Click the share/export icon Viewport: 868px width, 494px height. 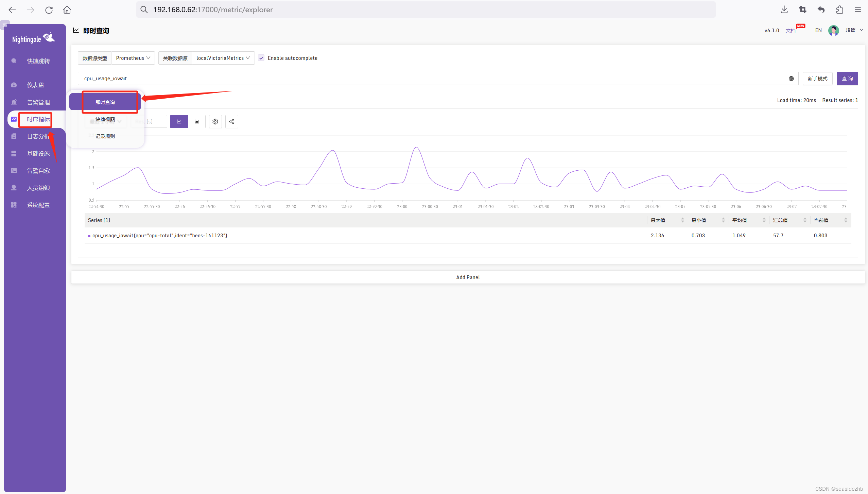[x=231, y=122]
